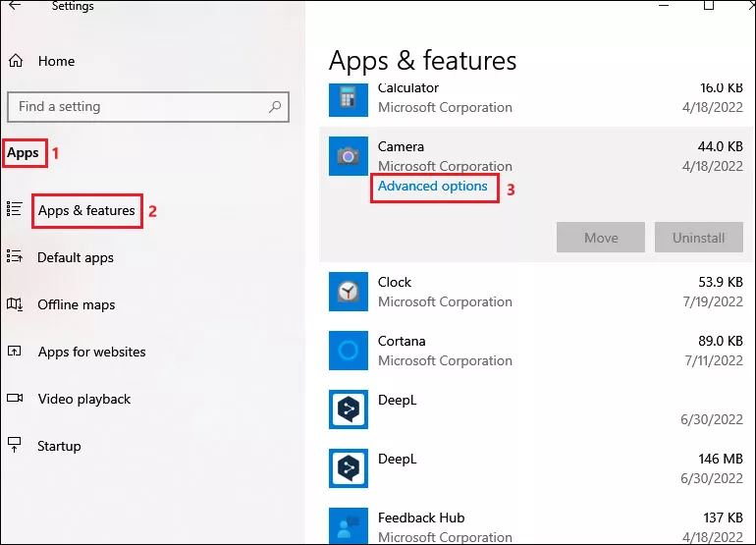Open Home in settings sidebar
Viewport: 756px width, 545px height.
click(x=56, y=61)
